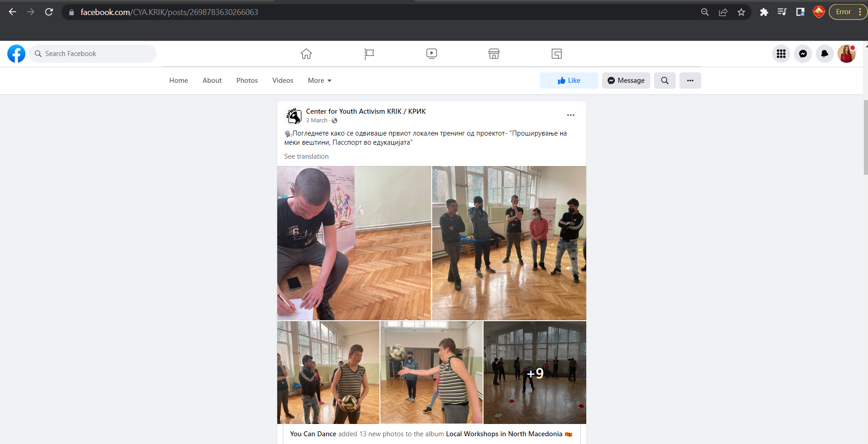Open the Chrome three-dot menu
The image size is (868, 444).
[860, 12]
